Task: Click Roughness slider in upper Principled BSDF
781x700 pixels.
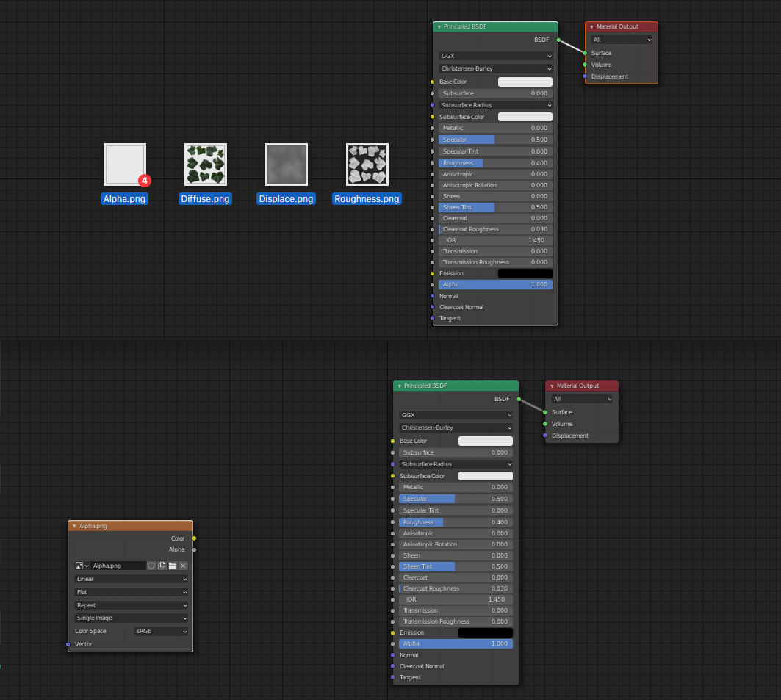Action: 496,163
